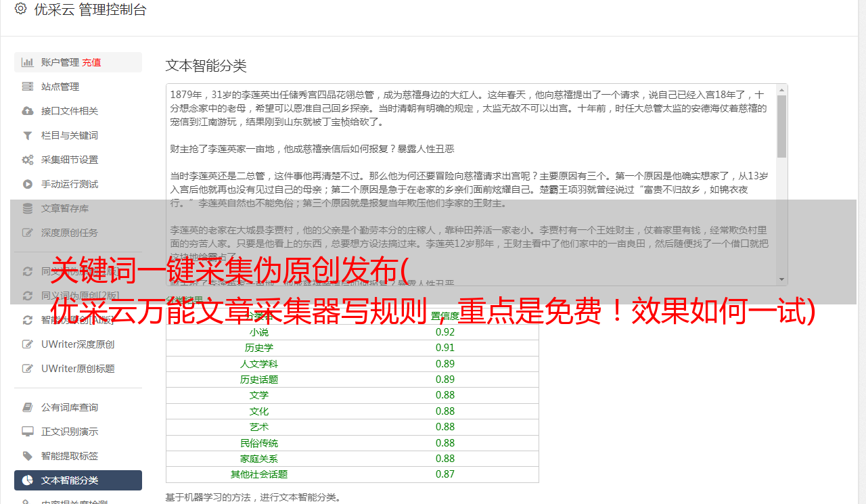
Task: Click the edit icon for UWriter原创标题
Action: 28,369
